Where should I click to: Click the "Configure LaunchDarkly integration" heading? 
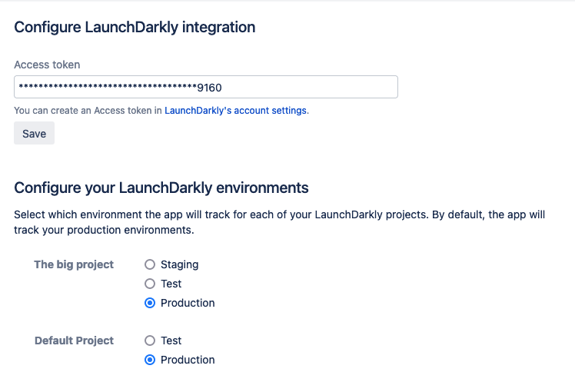pyautogui.click(x=135, y=27)
